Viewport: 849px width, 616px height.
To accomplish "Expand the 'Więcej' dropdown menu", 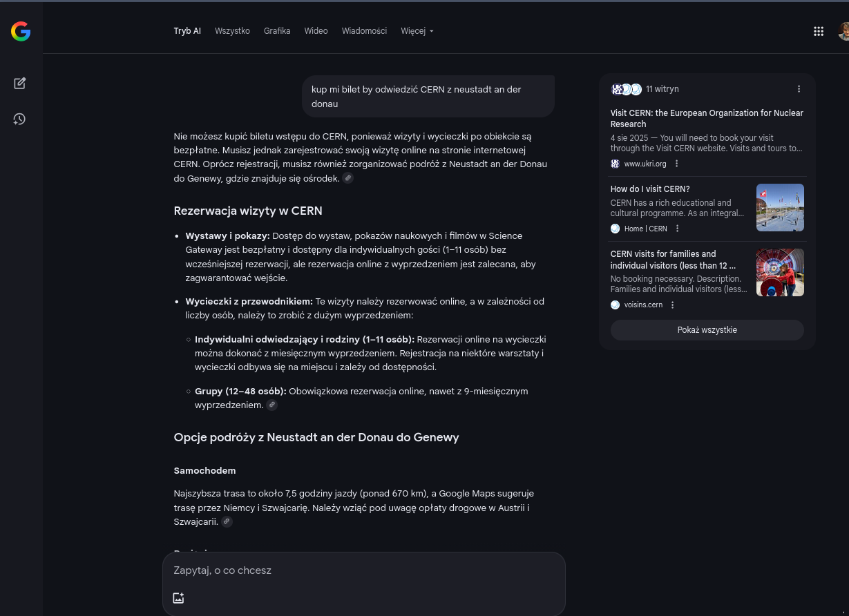I will click(x=417, y=31).
